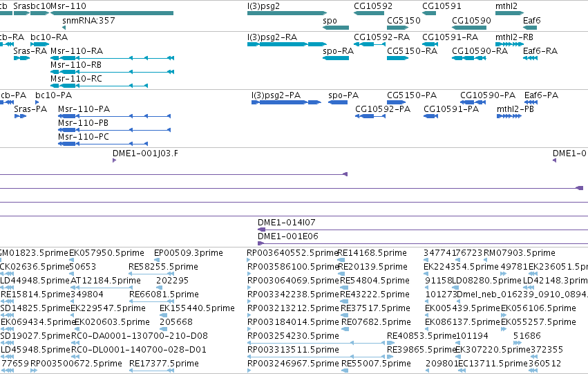
Task: Select the Sras-RA transcript
Action: tap(21, 58)
